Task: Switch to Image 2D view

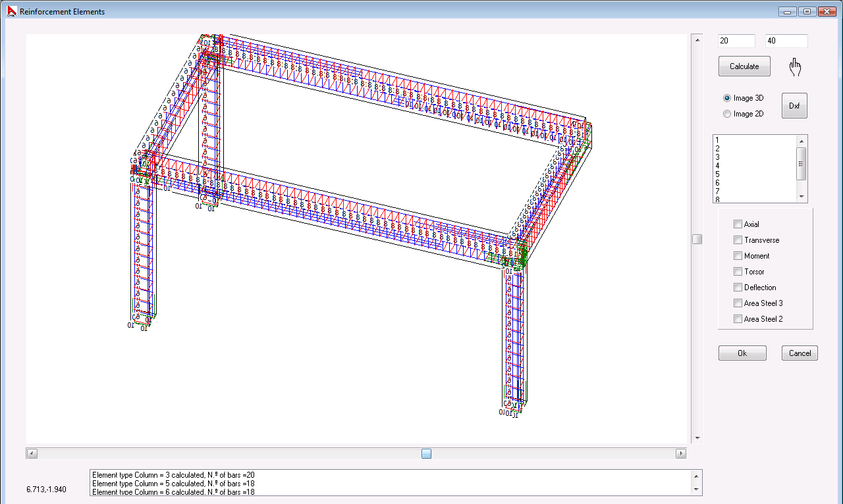Action: [x=727, y=114]
